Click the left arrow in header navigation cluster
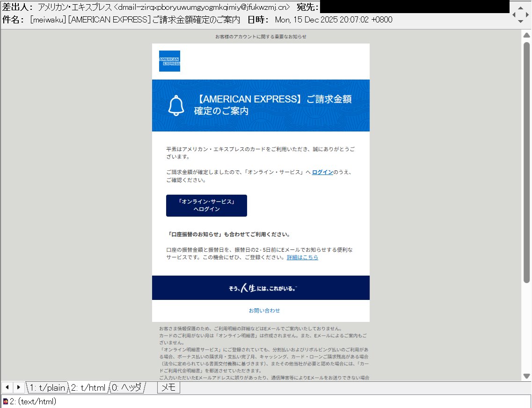 pos(514,15)
